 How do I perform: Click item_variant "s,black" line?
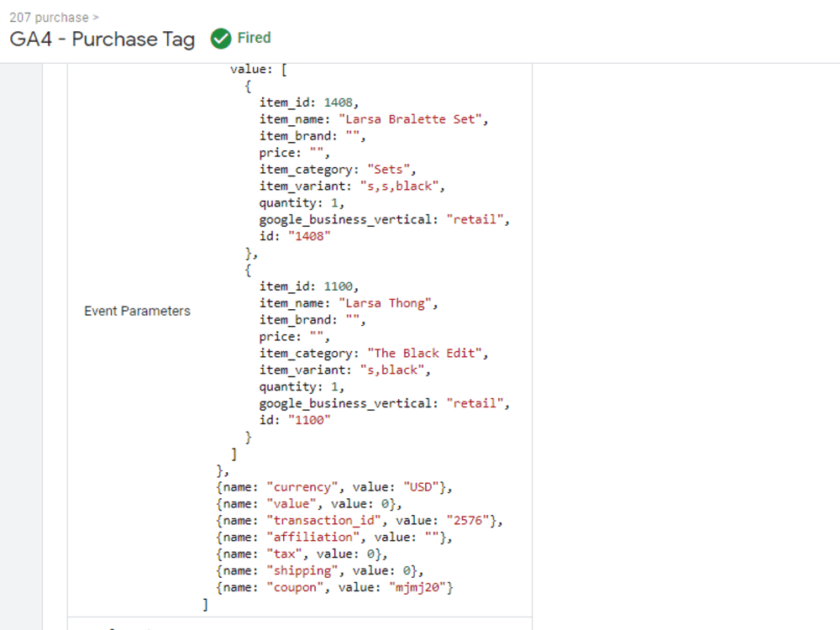345,370
